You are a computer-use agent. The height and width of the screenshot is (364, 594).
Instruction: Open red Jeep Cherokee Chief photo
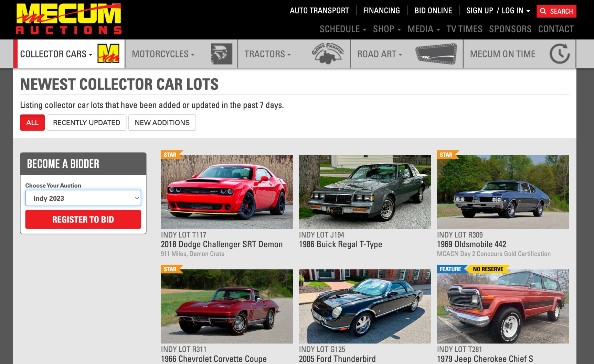tap(503, 306)
